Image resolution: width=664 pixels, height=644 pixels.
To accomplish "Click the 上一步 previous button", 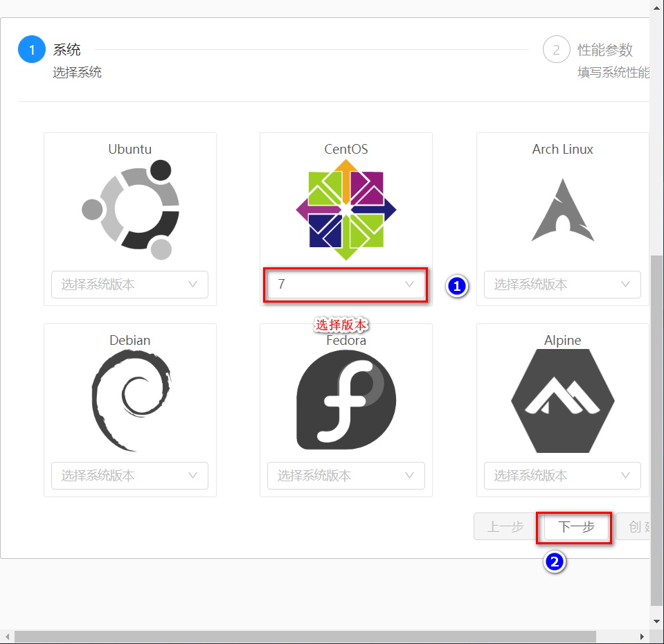I will click(505, 527).
